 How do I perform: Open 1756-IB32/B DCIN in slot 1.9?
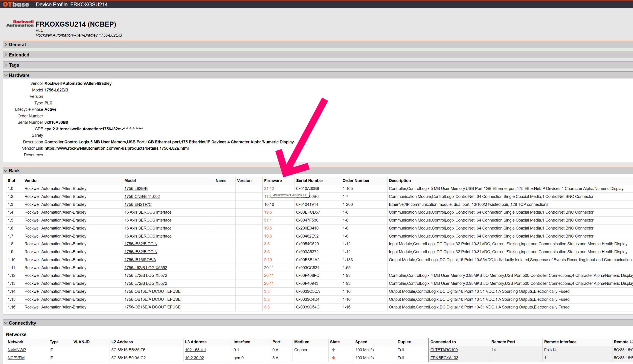(141, 252)
